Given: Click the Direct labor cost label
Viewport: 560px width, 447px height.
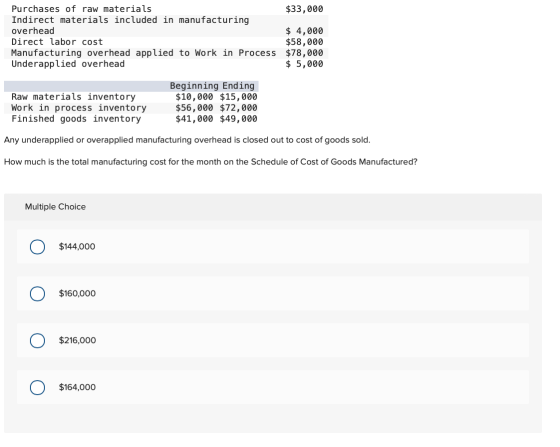Looking at the screenshot, I should 57,42.
